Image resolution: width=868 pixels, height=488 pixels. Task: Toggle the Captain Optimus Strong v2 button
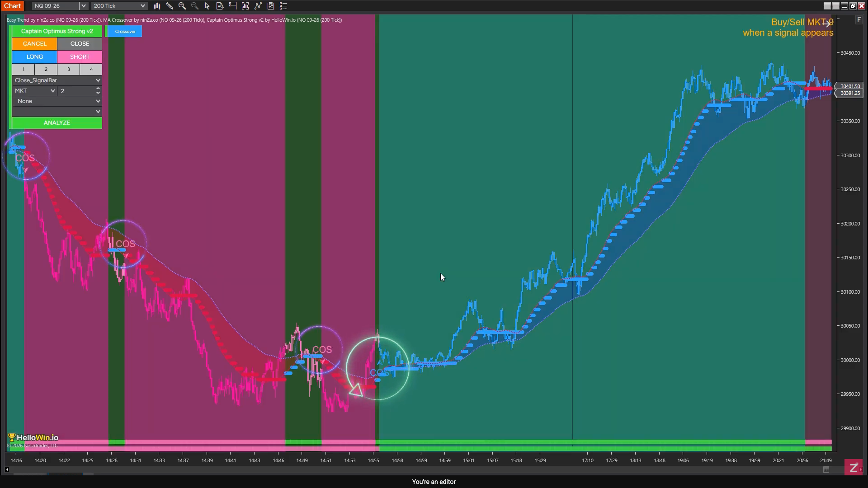point(57,31)
